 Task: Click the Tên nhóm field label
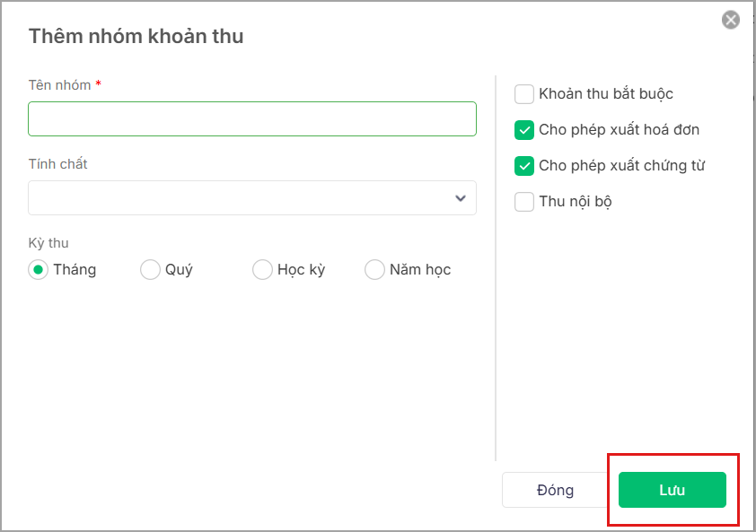click(59, 85)
